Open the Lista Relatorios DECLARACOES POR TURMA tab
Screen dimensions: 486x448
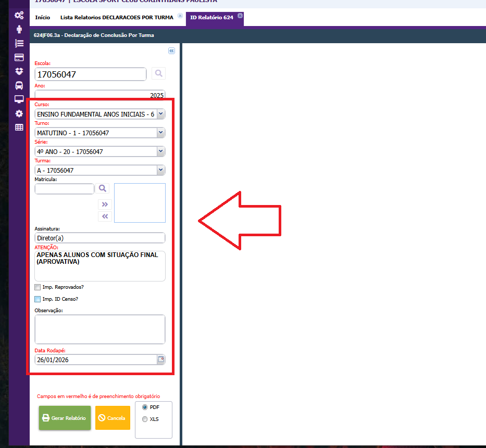[x=117, y=18]
